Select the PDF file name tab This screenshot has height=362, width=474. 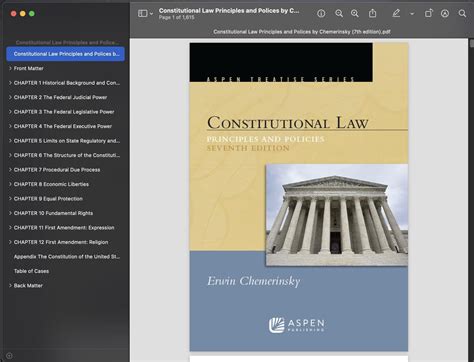click(x=302, y=32)
